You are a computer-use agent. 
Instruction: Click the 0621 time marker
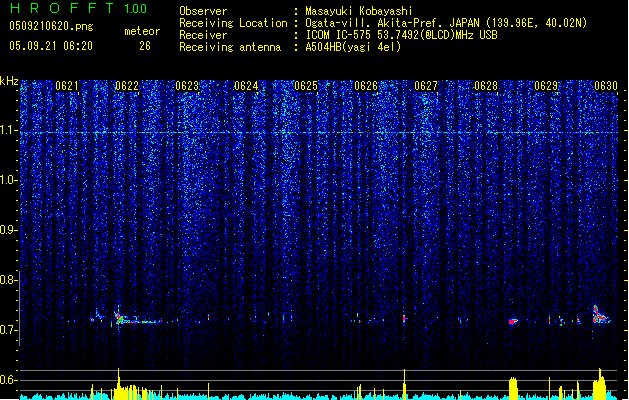[67, 86]
